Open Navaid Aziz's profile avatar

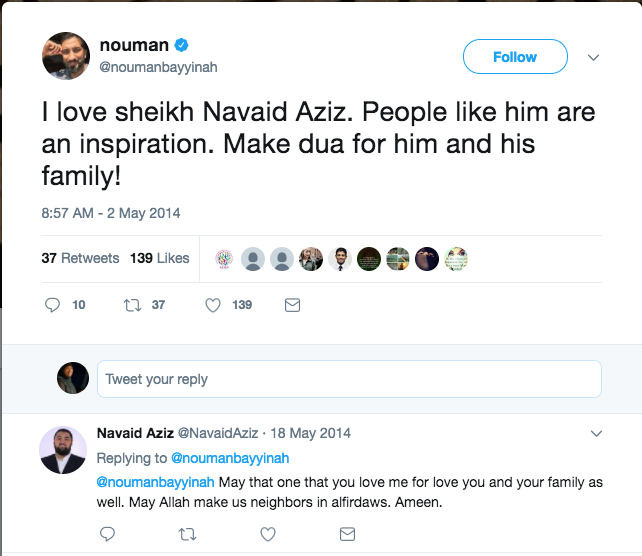tap(63, 450)
